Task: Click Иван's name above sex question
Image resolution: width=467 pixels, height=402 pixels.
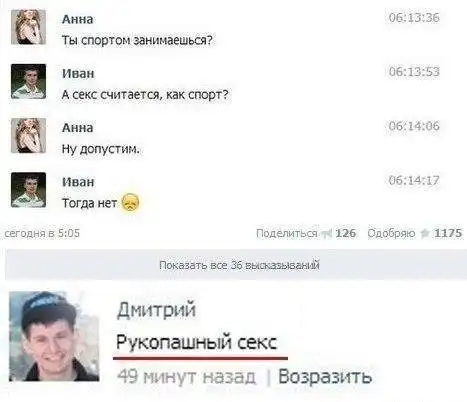Action: (78, 73)
